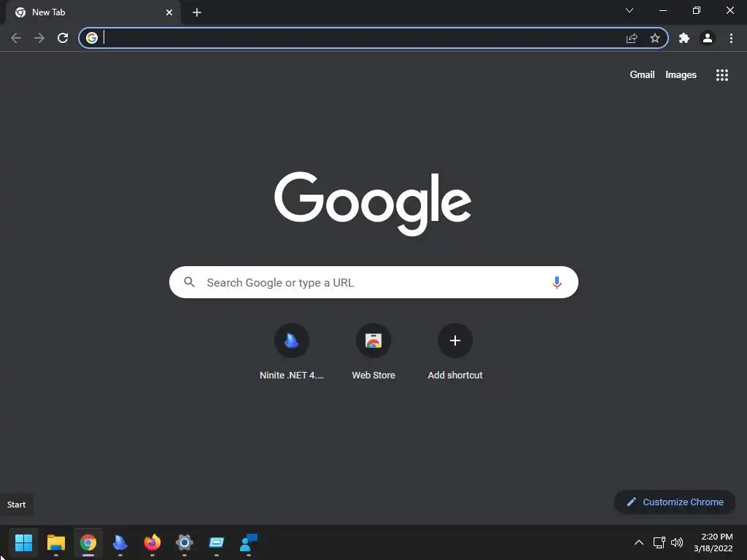
Task: Restore down the Chrome window
Action: click(697, 10)
